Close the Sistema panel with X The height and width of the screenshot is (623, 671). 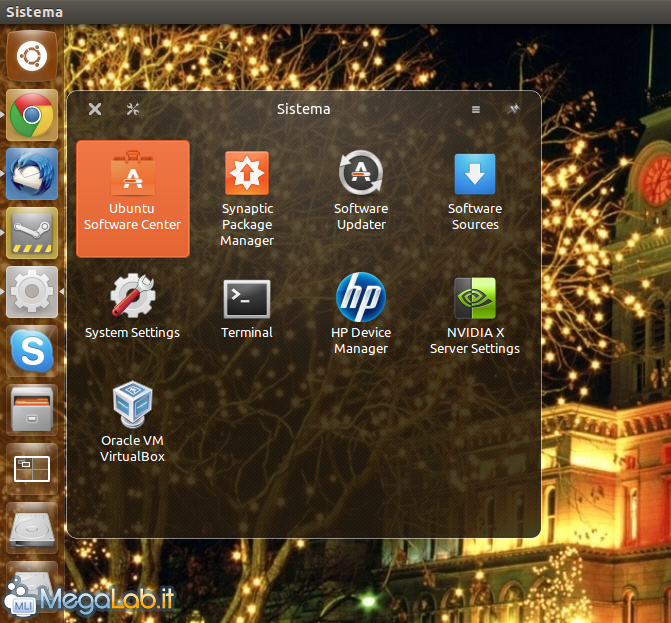point(95,109)
